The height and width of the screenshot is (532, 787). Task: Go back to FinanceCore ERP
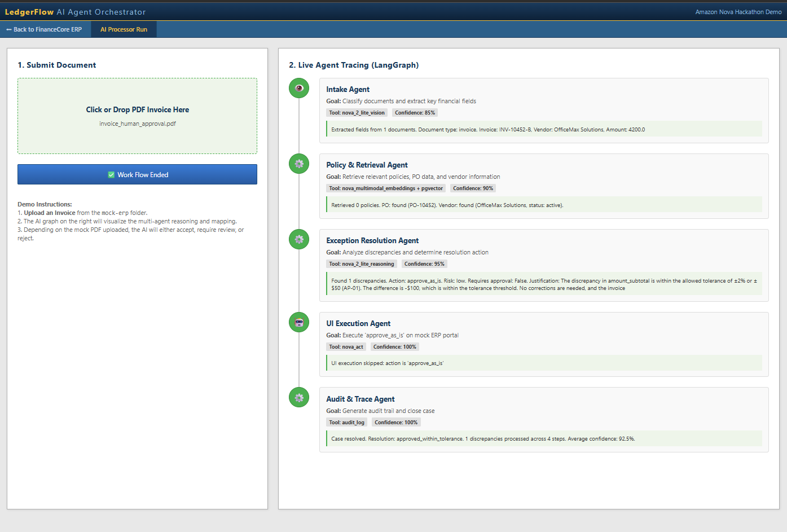(x=44, y=29)
